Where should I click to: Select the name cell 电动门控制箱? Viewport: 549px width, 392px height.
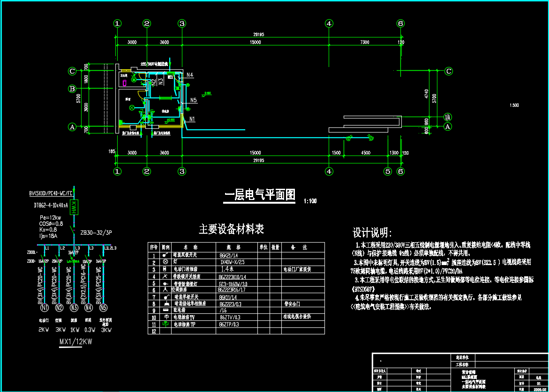(x=186, y=269)
